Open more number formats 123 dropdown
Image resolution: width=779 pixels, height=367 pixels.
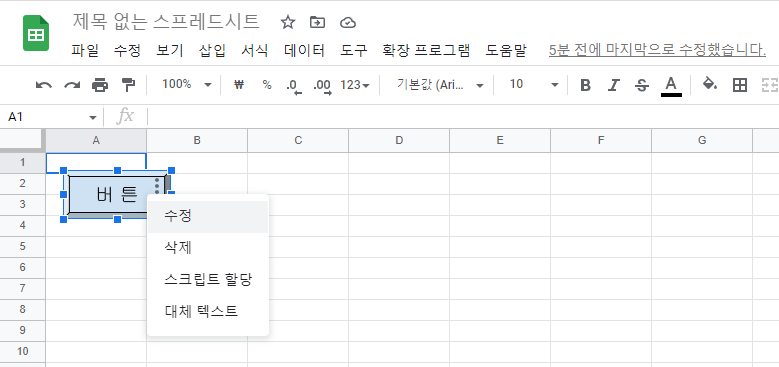pyautogui.click(x=355, y=85)
